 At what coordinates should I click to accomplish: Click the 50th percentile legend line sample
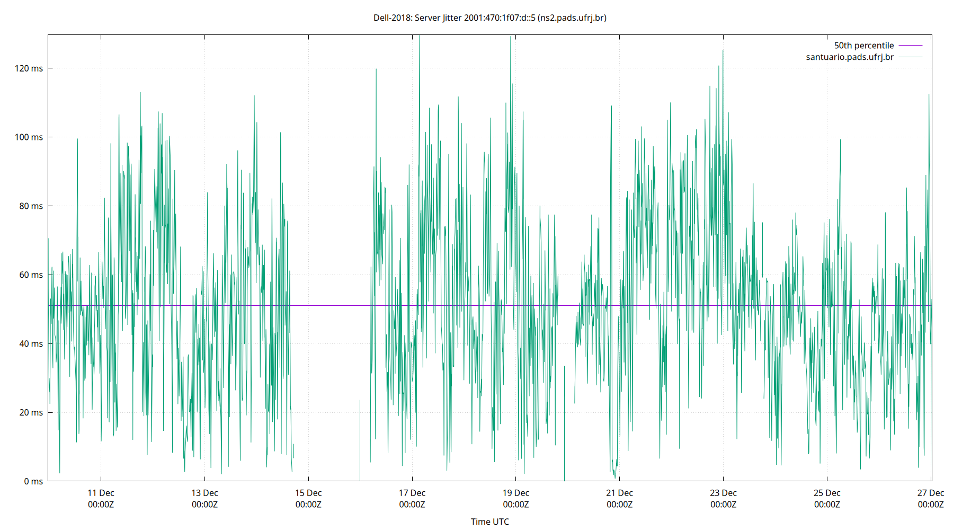tap(910, 45)
